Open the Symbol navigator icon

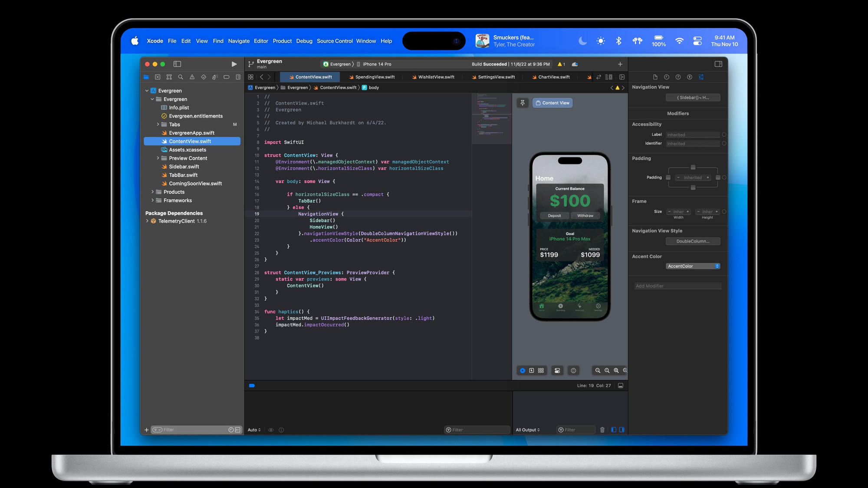point(169,77)
